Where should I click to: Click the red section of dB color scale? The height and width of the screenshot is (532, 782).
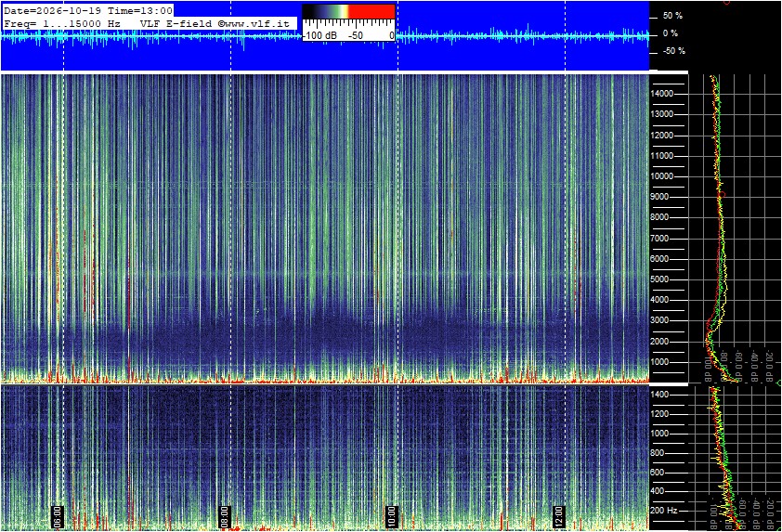[x=371, y=11]
